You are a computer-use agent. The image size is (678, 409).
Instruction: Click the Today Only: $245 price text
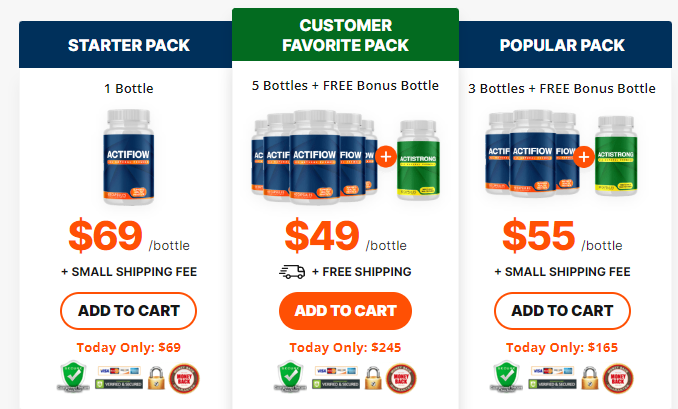pyautogui.click(x=345, y=347)
